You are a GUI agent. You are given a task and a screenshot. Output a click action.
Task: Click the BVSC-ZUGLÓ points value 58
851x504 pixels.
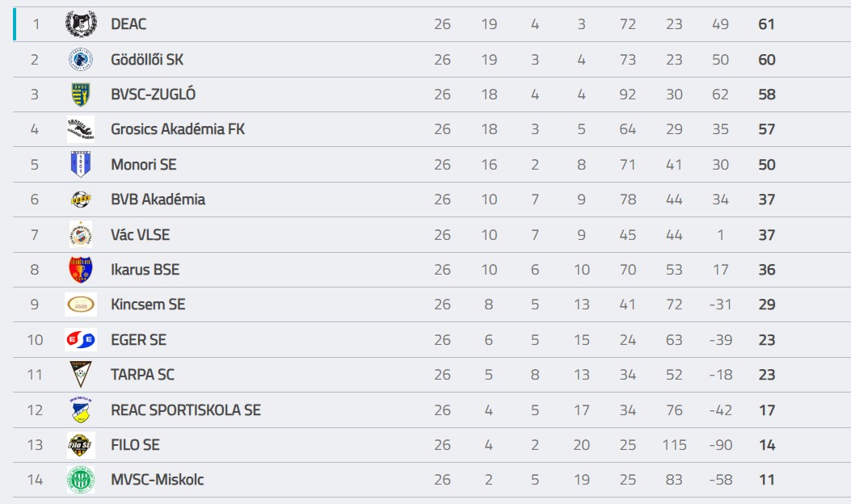tap(767, 94)
